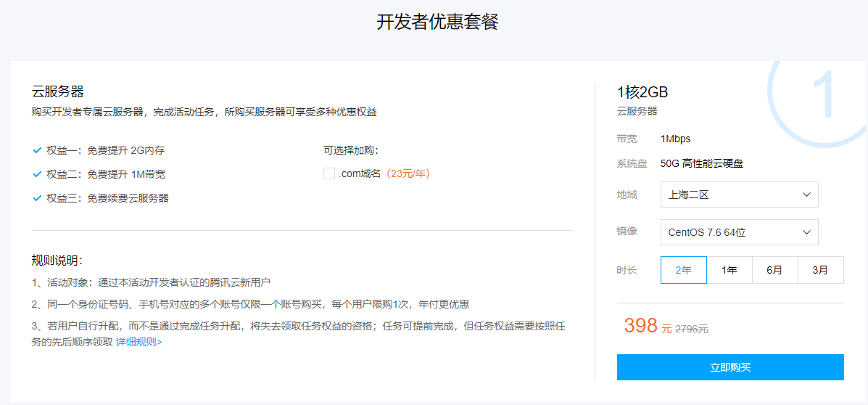Click the checkmark icon beside 权益二
Screen dimensions: 868x405
pyautogui.click(x=37, y=174)
